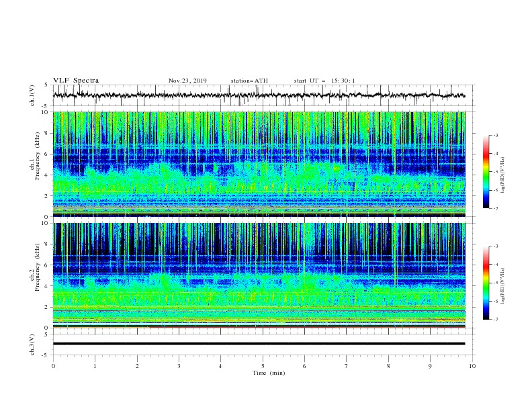Click the ch.1 "Frequency (kHz)" axis label
This screenshot has height=411, width=532.
pos(38,156)
